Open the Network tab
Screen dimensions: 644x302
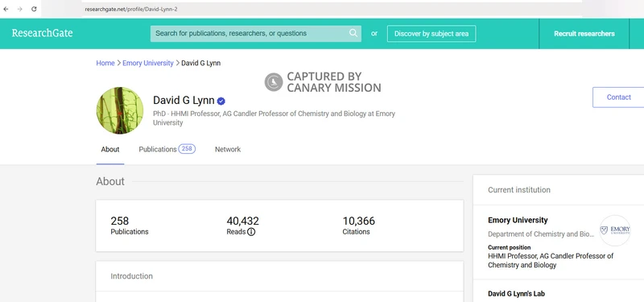[x=228, y=150]
